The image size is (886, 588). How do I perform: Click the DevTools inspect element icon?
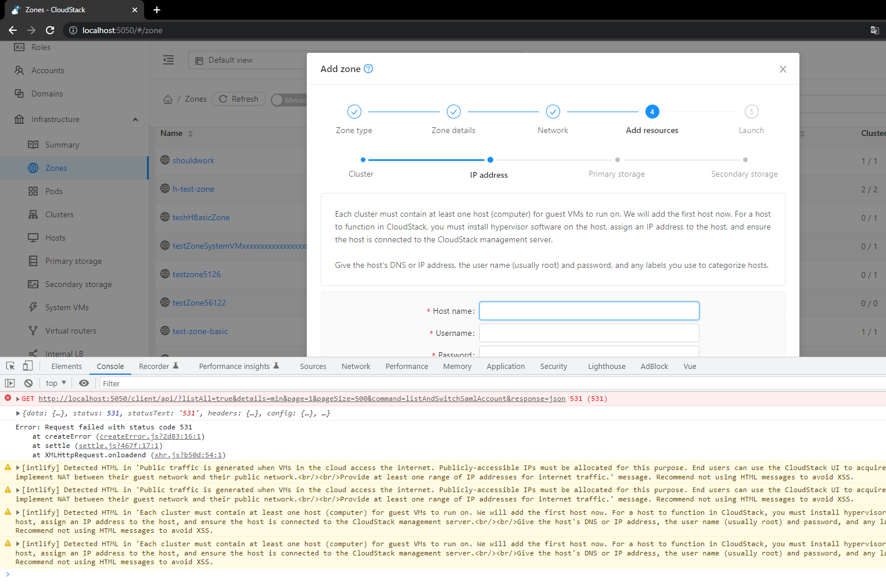[10, 366]
